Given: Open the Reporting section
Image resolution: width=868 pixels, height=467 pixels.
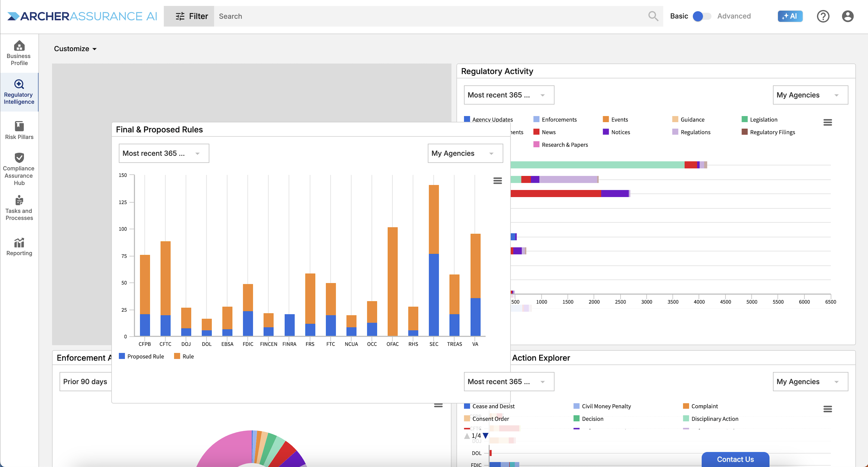Looking at the screenshot, I should 19,247.
